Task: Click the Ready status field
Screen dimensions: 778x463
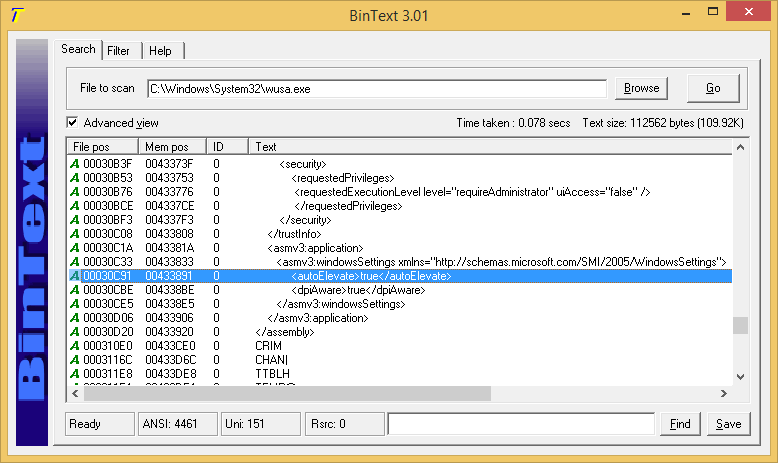Action: click(100, 424)
